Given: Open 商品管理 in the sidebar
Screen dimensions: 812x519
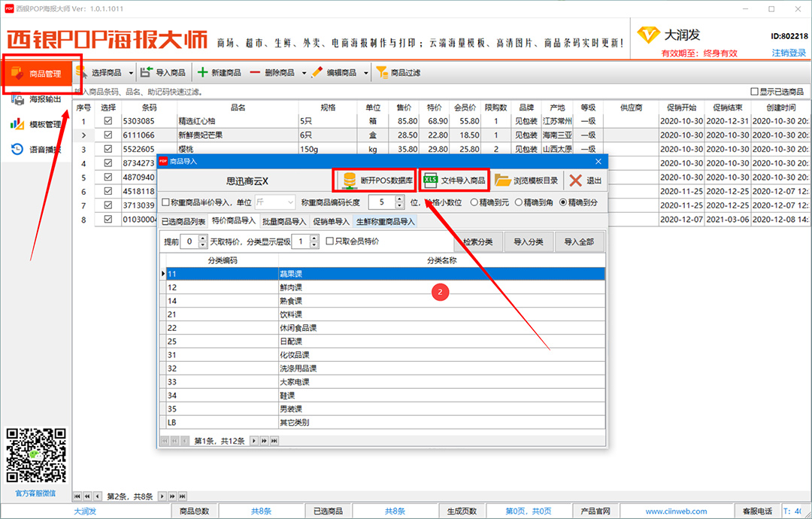Looking at the screenshot, I should point(41,73).
